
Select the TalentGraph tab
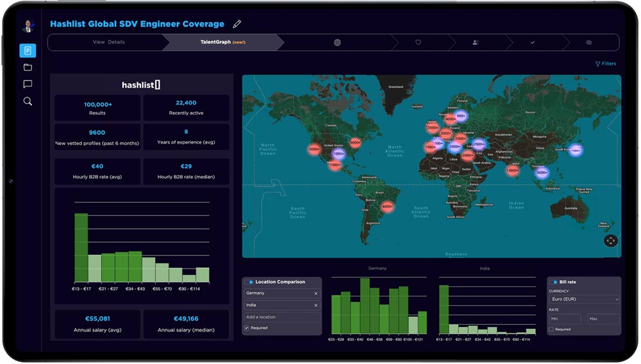(223, 42)
